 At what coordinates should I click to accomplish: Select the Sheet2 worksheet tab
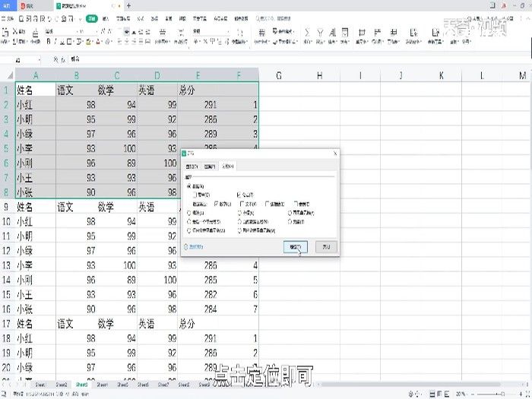62,385
